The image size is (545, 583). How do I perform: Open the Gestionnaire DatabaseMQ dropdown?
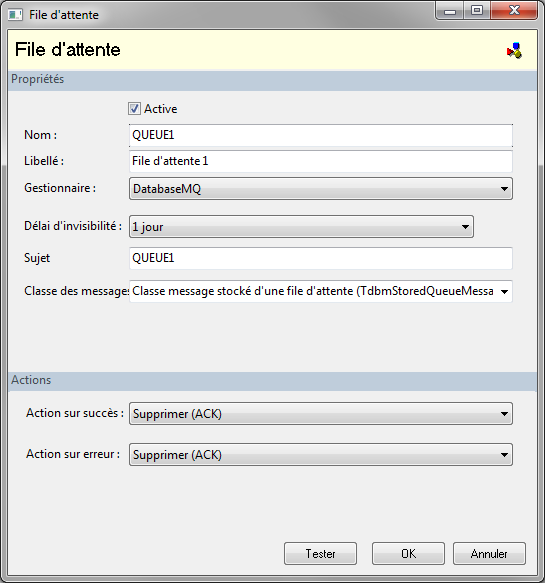coord(321,189)
